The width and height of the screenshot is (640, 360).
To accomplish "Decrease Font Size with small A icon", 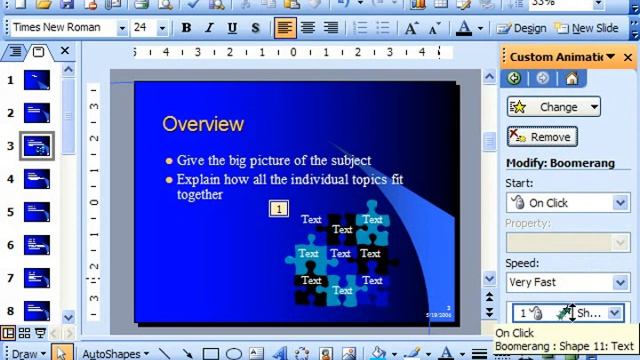I will (434, 28).
